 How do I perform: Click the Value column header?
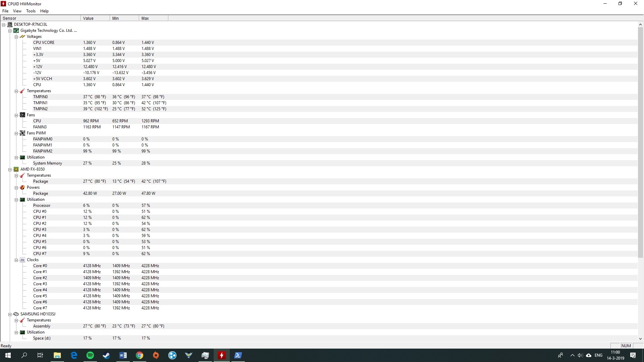click(95, 18)
